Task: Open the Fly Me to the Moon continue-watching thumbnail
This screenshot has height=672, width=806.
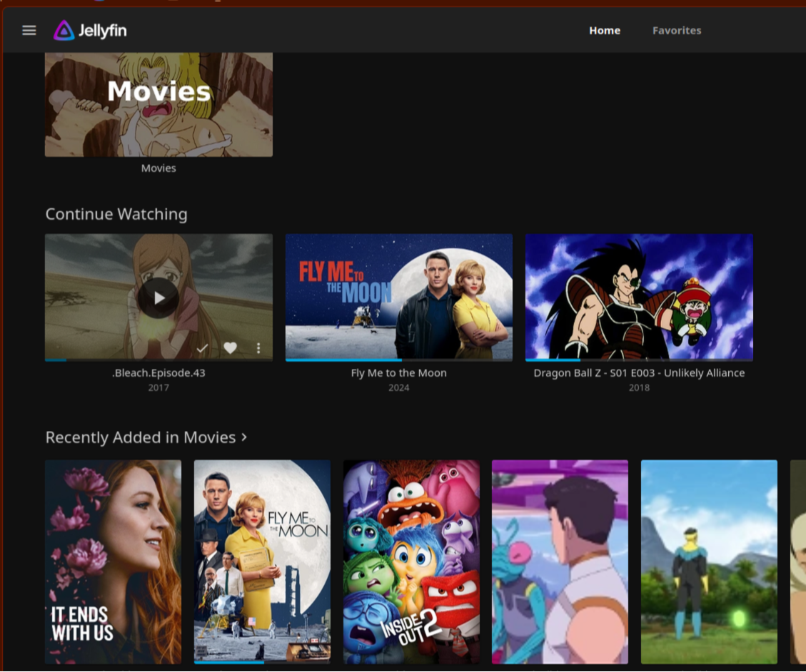Action: pyautogui.click(x=399, y=297)
